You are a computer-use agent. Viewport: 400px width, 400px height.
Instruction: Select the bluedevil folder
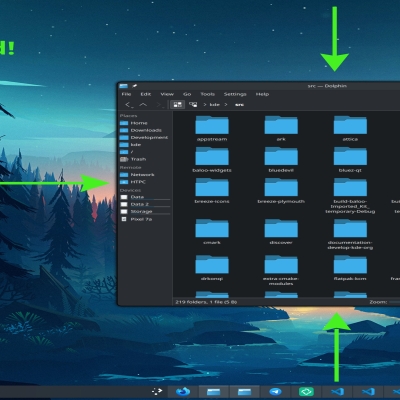(281, 160)
